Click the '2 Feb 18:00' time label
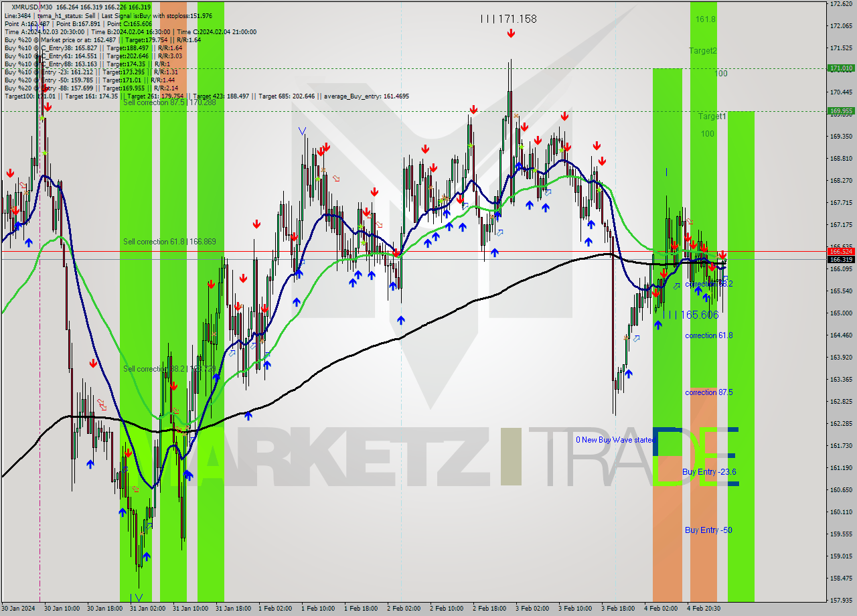 coord(489,609)
